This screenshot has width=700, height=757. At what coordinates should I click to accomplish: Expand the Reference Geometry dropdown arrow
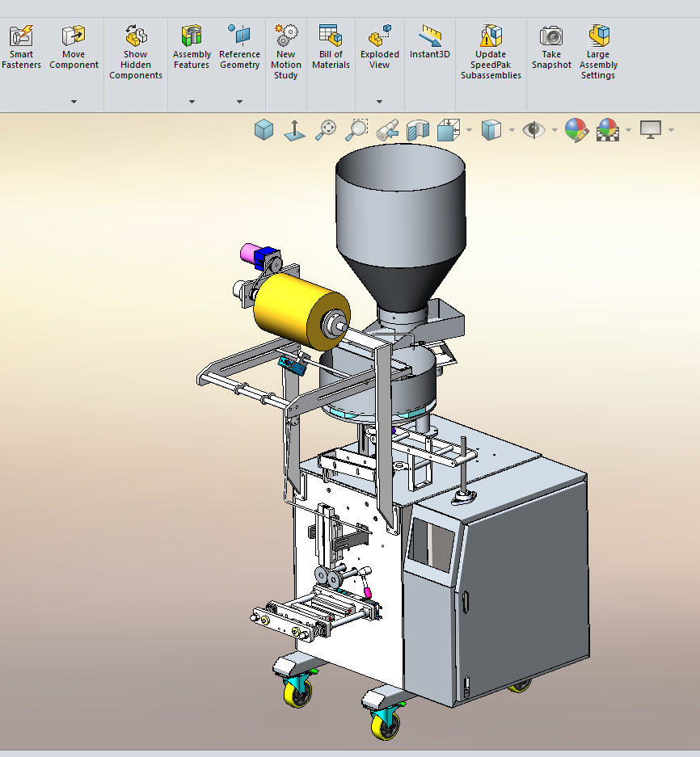239,102
